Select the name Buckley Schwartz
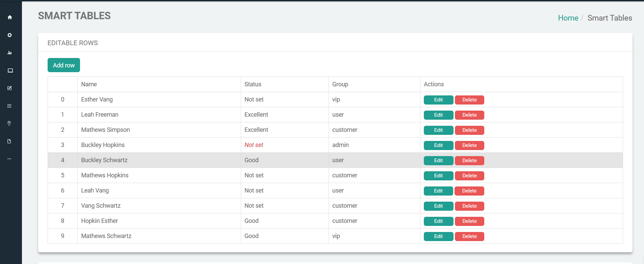The image size is (644, 264). [104, 160]
